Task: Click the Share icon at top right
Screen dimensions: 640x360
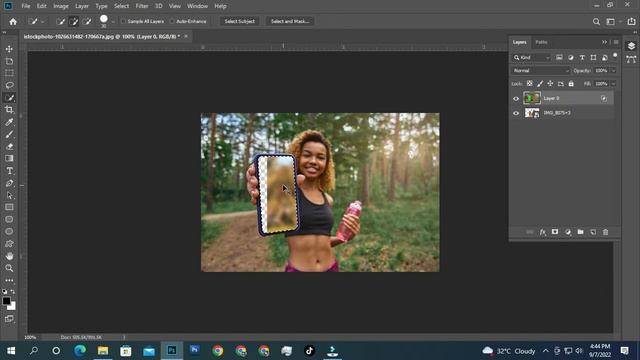Action: coord(631,22)
